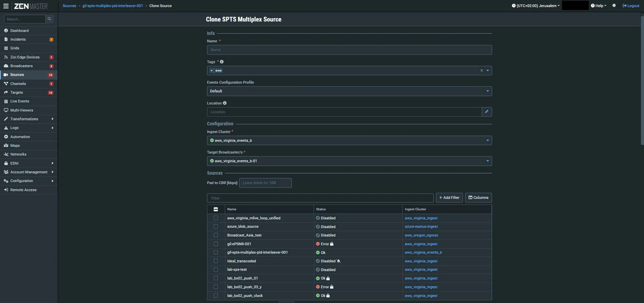The height and width of the screenshot is (303, 644).
Task: Click the Location info icon
Action: [225, 103]
